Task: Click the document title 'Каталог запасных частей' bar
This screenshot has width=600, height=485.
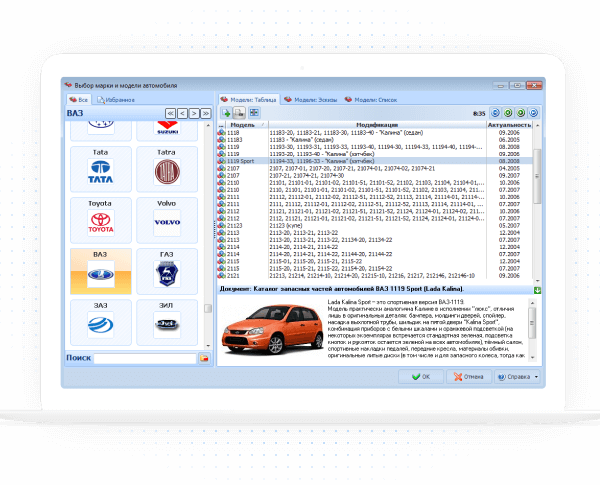Action: point(375,289)
